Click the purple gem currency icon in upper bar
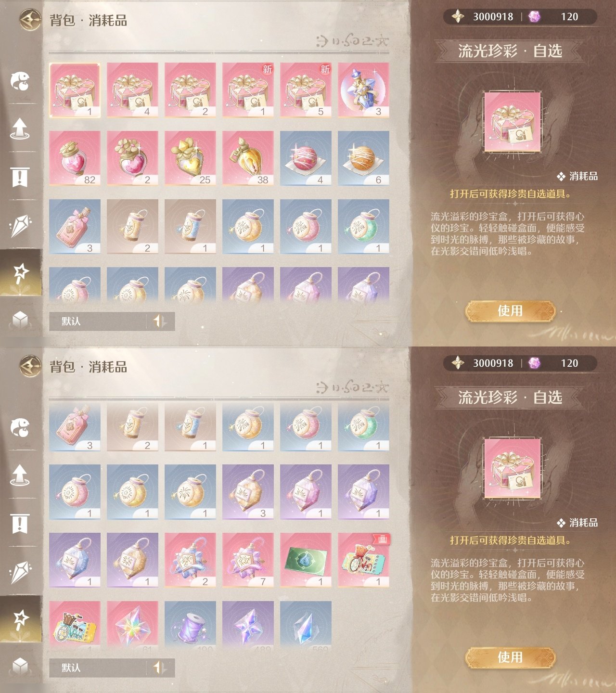Image resolution: width=616 pixels, height=693 pixels. pos(534,17)
